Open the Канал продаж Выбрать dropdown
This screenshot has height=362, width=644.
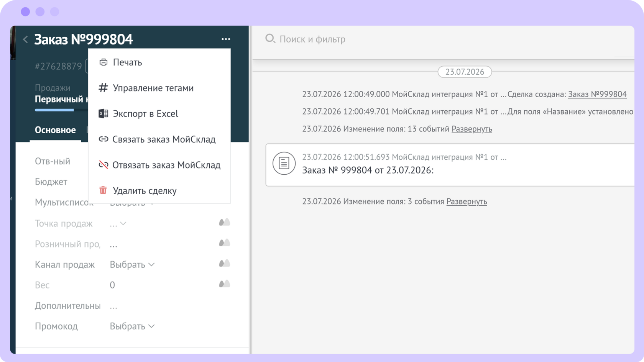tap(132, 265)
